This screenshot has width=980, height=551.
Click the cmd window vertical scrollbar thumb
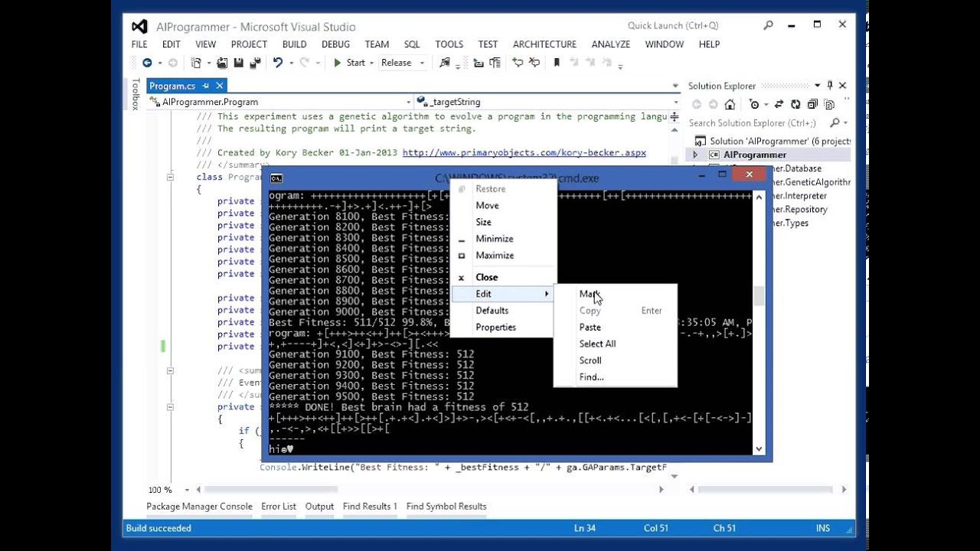point(759,295)
